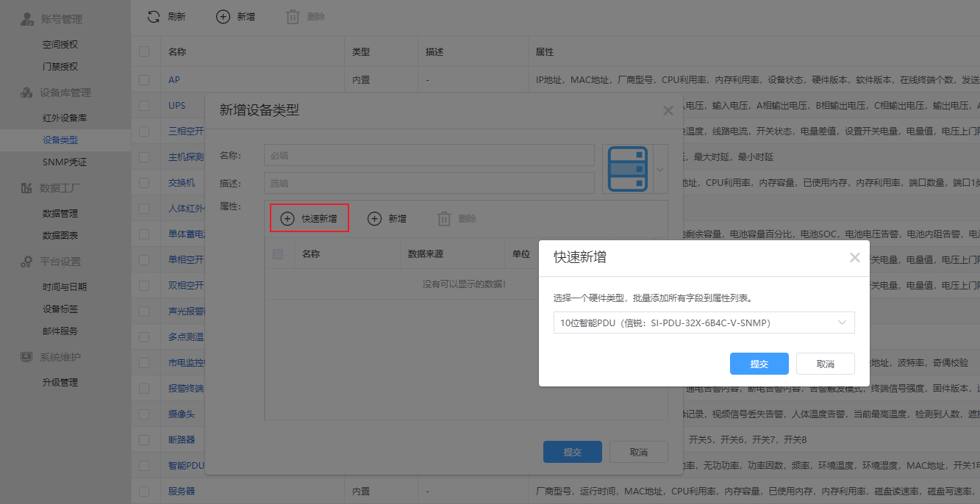Image resolution: width=980 pixels, height=504 pixels.
Task: Click the trash icon in attribute toolbar
Action: [444, 218]
